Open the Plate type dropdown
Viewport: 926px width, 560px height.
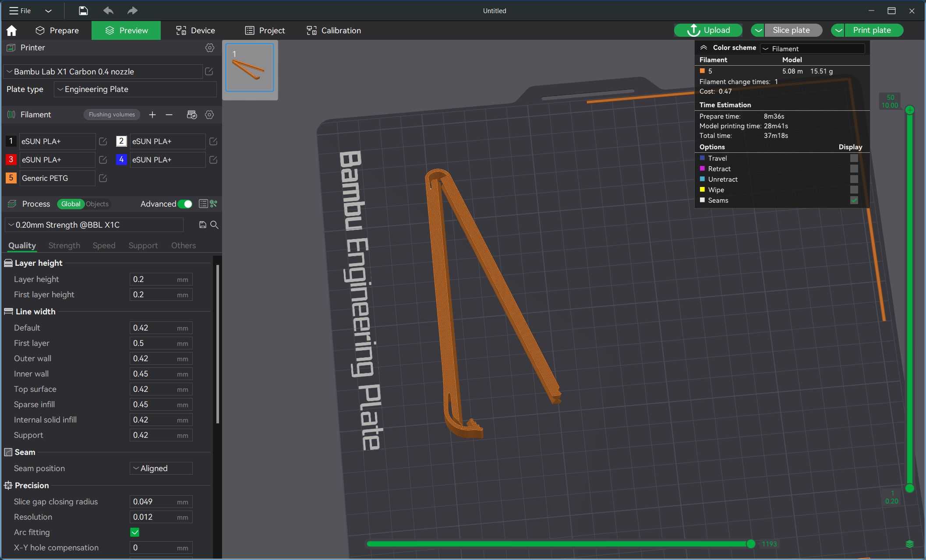pyautogui.click(x=135, y=89)
